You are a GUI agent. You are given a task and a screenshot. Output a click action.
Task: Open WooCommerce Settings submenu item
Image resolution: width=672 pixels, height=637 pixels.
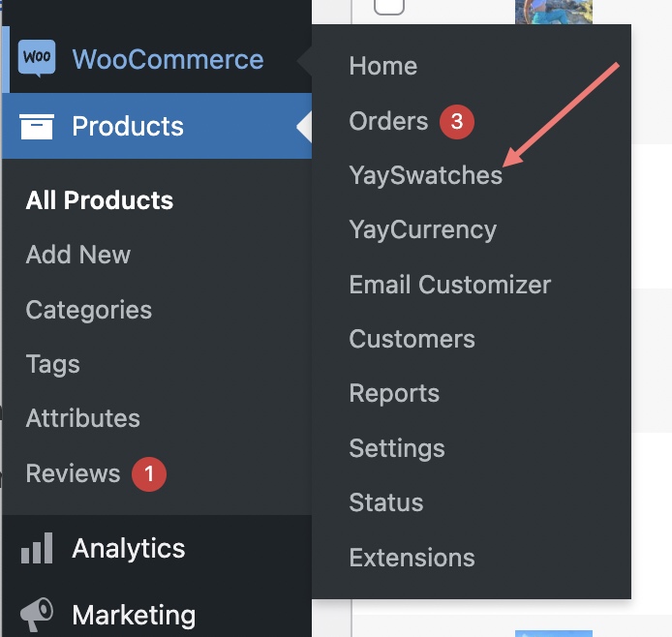pyautogui.click(x=397, y=449)
